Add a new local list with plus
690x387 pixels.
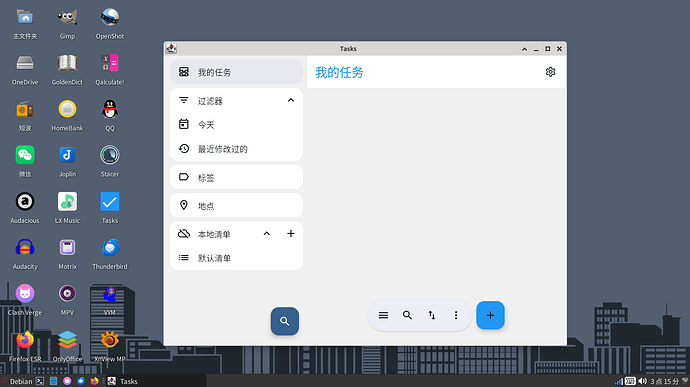290,234
